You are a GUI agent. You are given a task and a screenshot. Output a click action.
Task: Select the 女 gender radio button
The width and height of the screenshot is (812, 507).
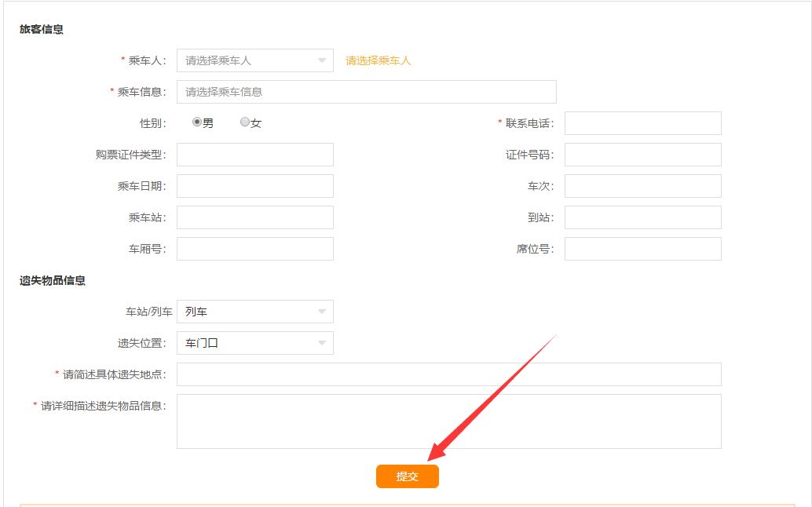point(244,122)
